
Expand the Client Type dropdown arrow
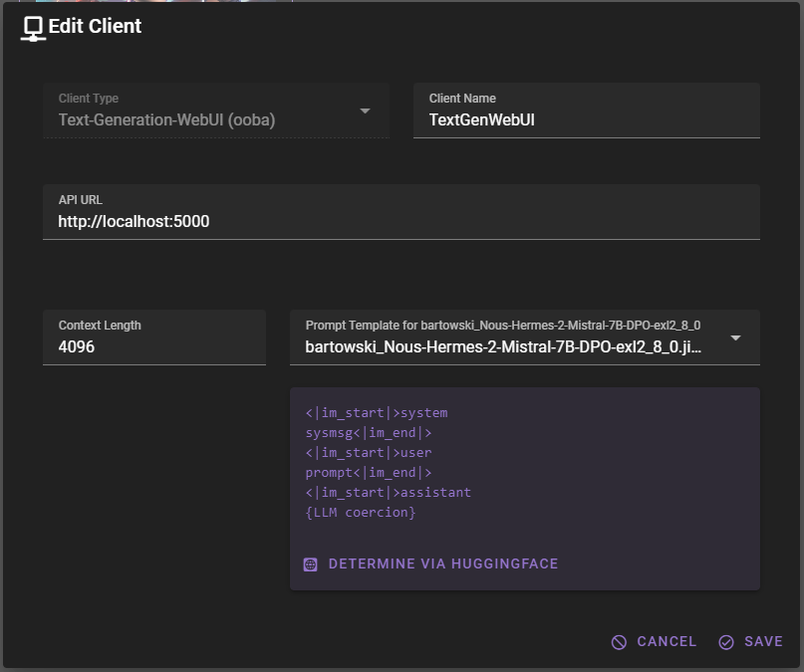coord(365,111)
